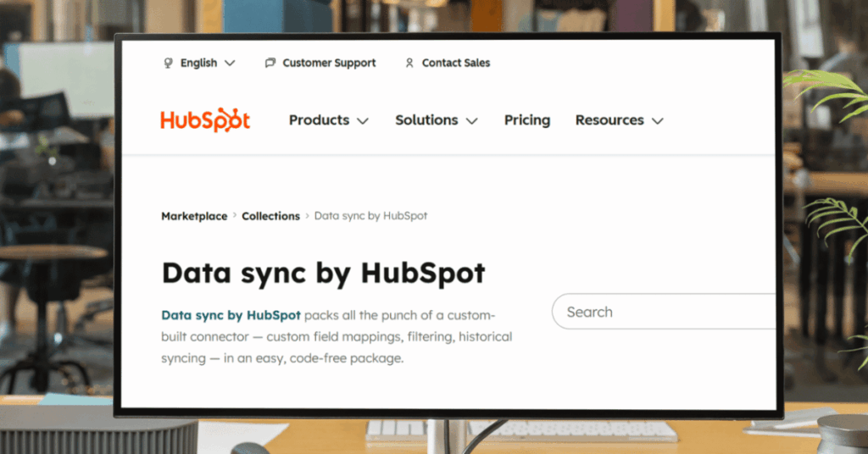Go to the Marketplace breadcrumb
The image size is (868, 454).
coord(194,216)
